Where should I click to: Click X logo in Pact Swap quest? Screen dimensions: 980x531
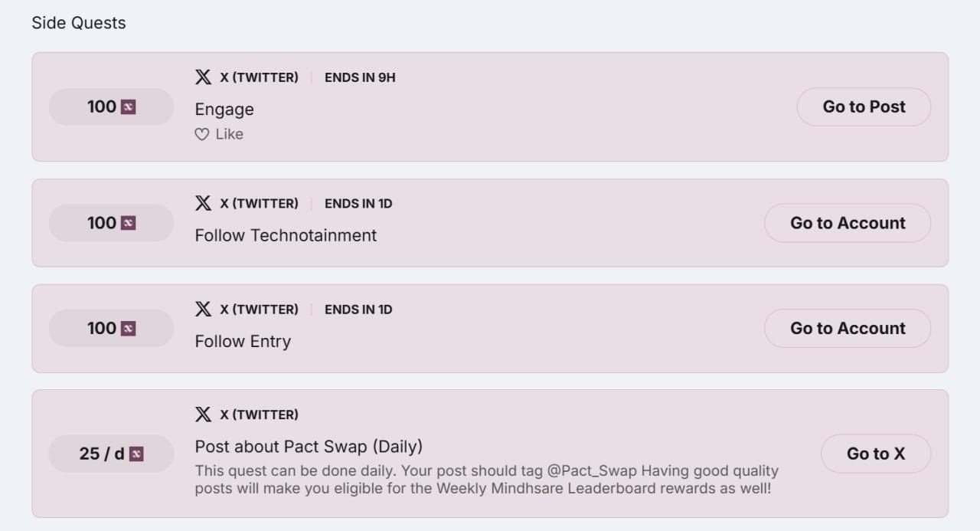(x=203, y=415)
